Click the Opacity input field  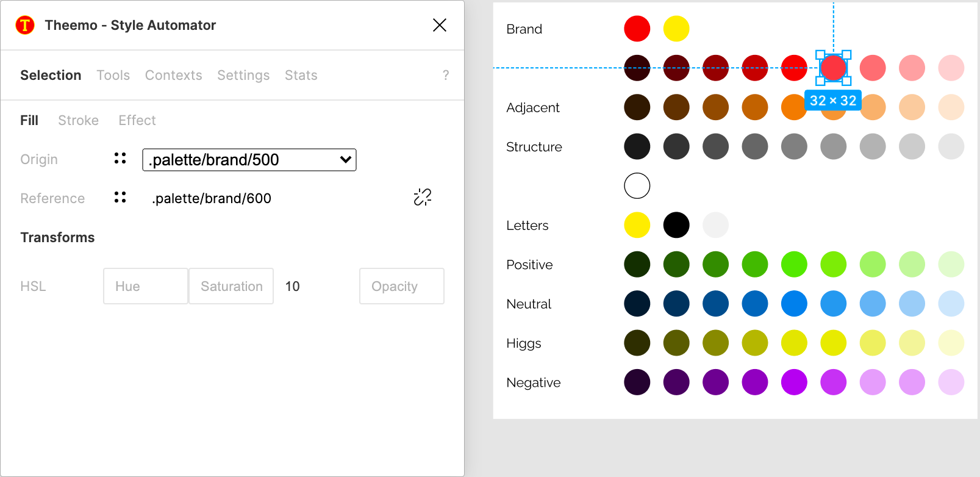coord(401,286)
